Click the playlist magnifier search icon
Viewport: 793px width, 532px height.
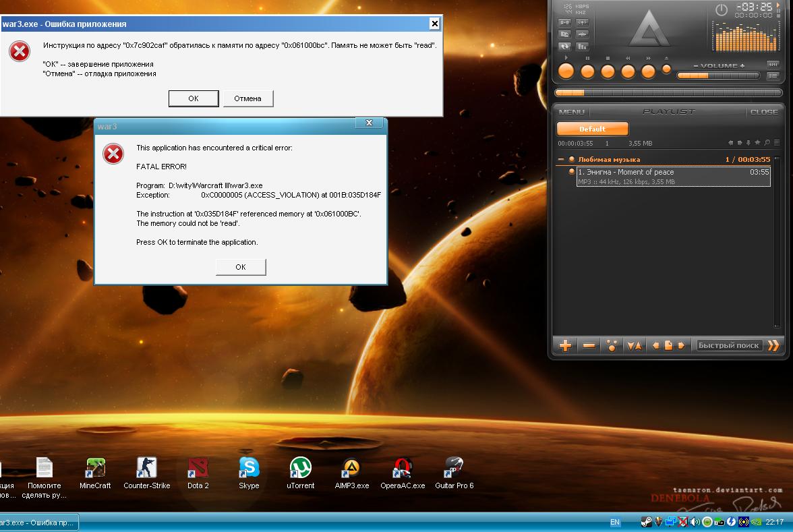coord(767,143)
